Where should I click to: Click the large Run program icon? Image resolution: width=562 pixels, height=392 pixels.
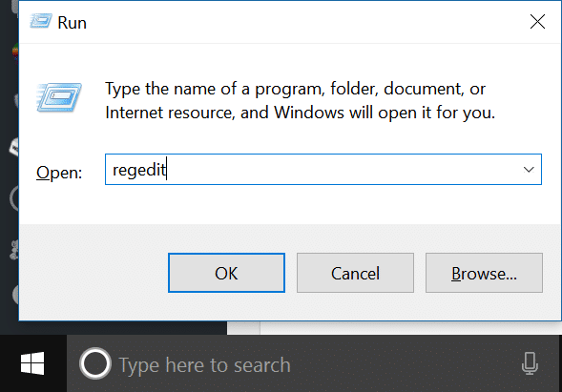tap(59, 97)
